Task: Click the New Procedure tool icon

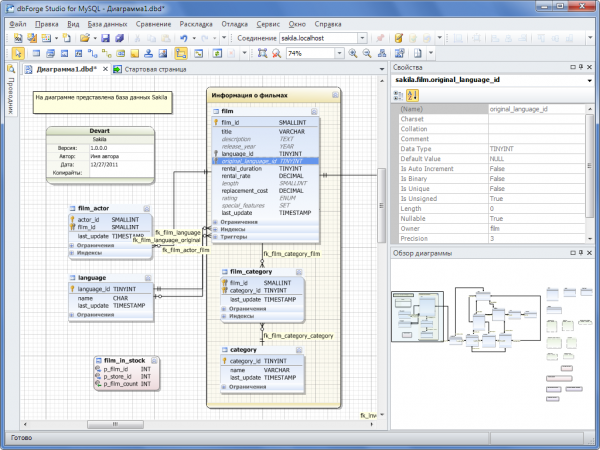Action: (64, 53)
